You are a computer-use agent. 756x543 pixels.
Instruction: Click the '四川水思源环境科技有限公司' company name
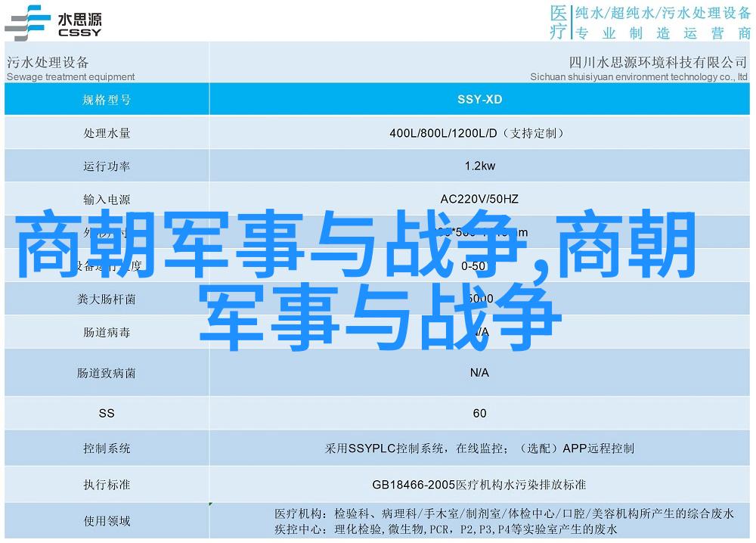pyautogui.click(x=658, y=62)
